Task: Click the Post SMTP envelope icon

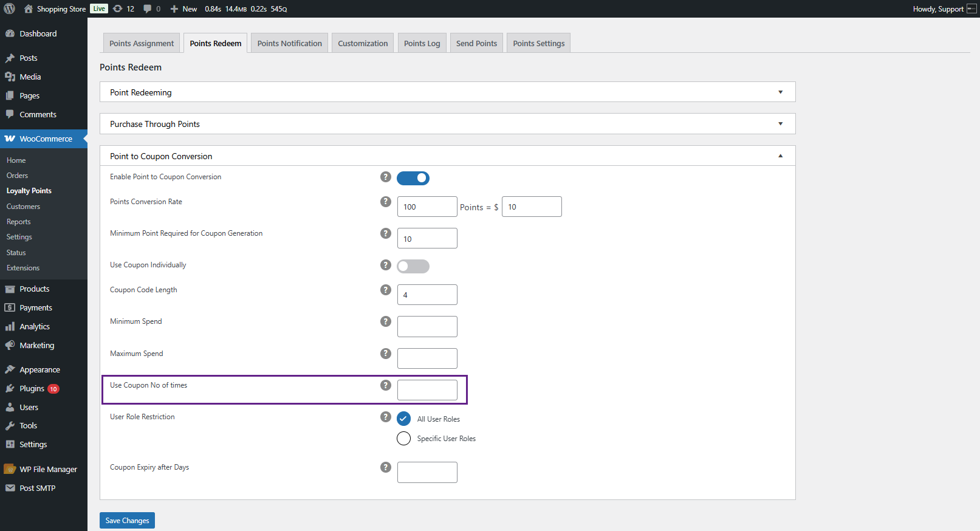Action: click(x=10, y=488)
